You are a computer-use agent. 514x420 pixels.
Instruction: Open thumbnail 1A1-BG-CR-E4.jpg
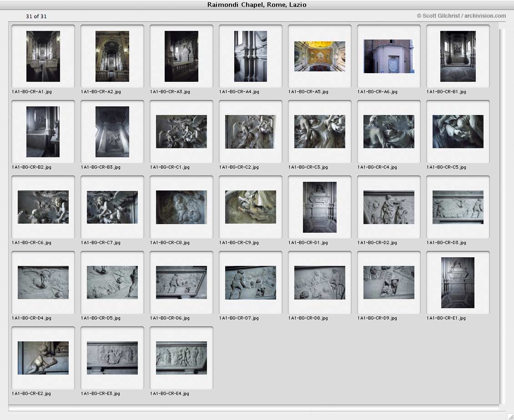pos(181,358)
